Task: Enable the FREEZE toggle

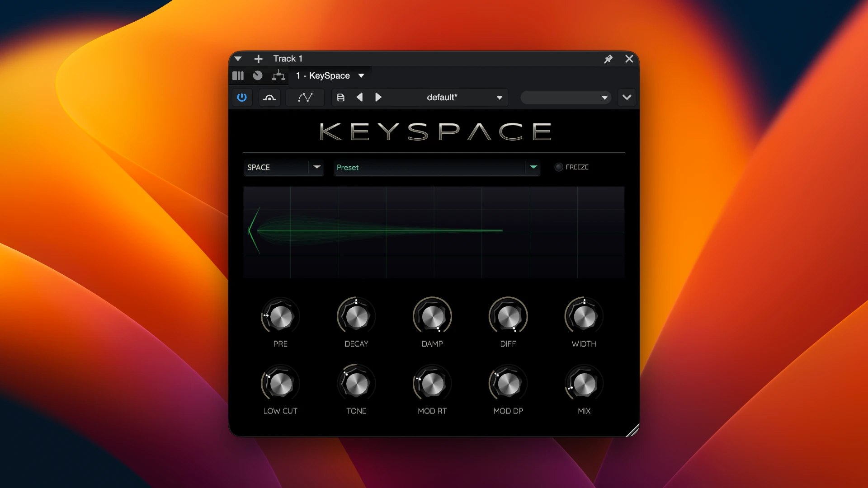Action: click(x=559, y=167)
